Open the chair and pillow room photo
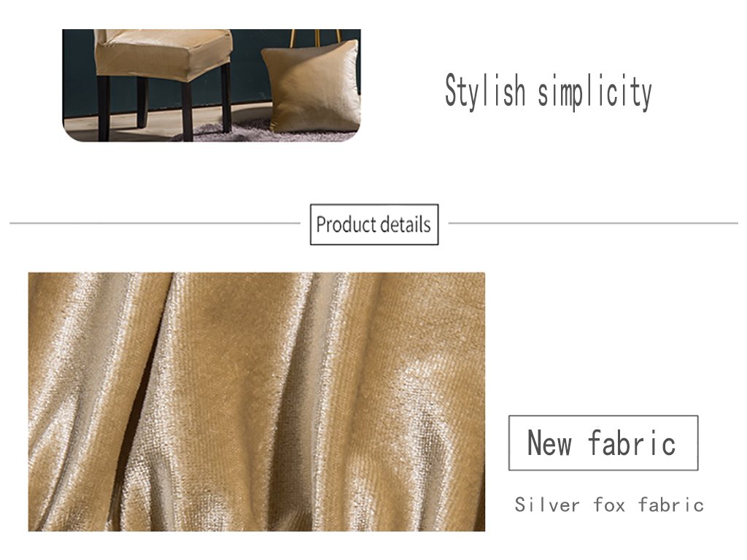747x560 pixels. pos(212,85)
